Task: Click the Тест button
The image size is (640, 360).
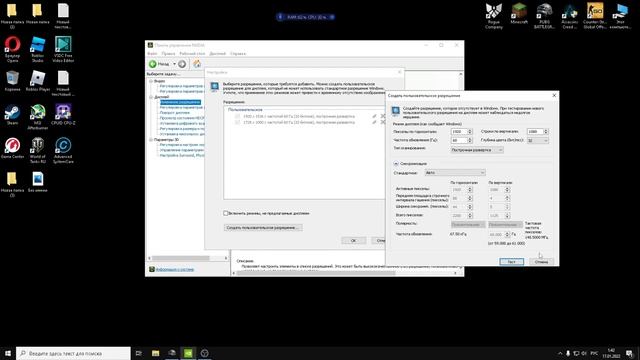Action: 511,262
